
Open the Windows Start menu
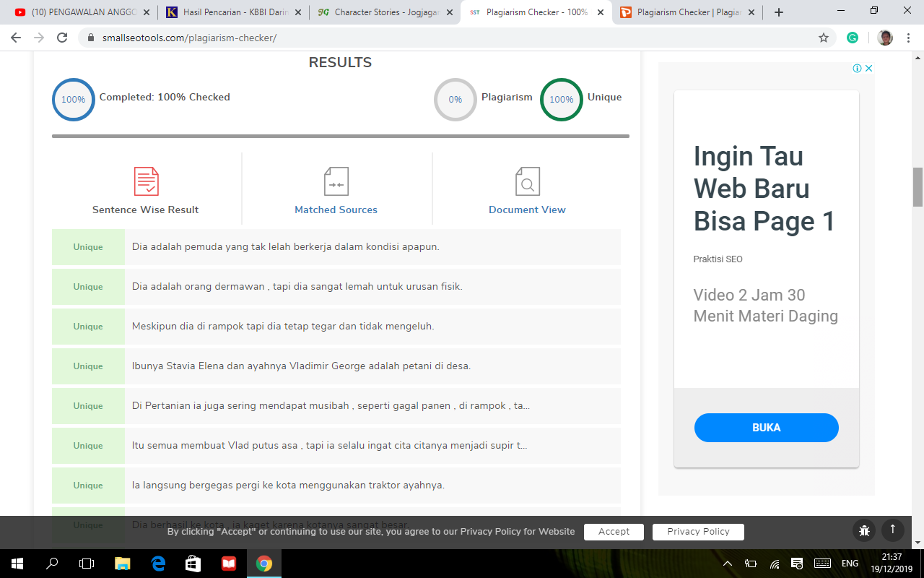pyautogui.click(x=17, y=564)
